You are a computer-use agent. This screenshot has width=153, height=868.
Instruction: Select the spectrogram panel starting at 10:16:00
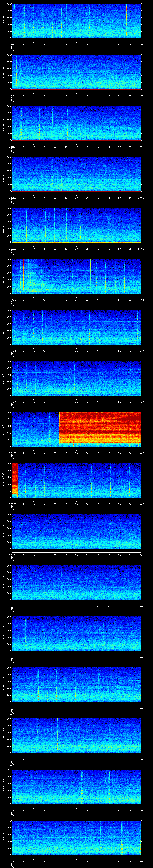pos(77,21)
